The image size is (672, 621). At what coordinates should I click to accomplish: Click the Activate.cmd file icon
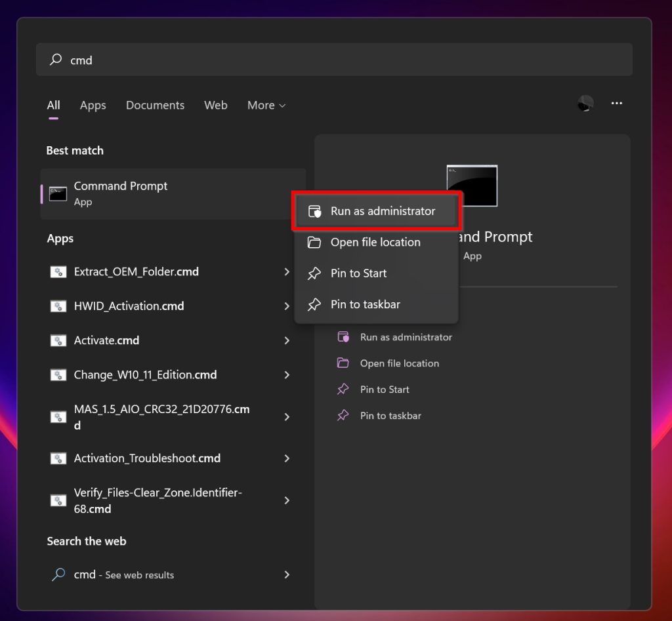click(x=58, y=340)
